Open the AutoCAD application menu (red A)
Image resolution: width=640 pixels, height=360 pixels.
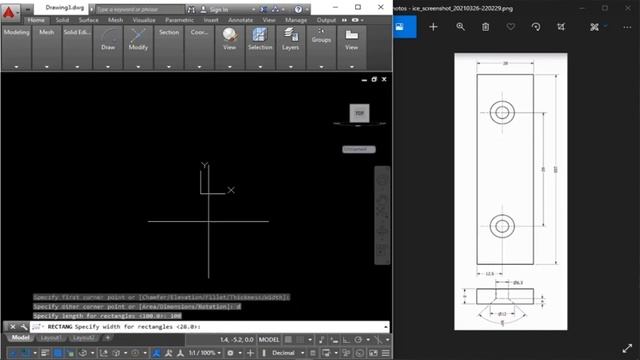(x=9, y=13)
